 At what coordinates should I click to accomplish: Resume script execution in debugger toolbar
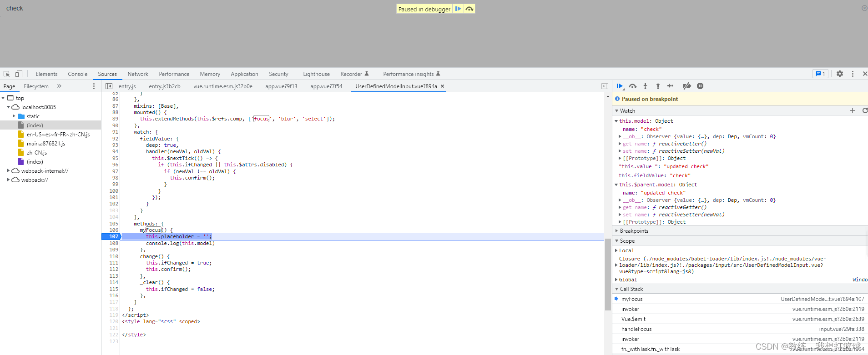(x=620, y=86)
